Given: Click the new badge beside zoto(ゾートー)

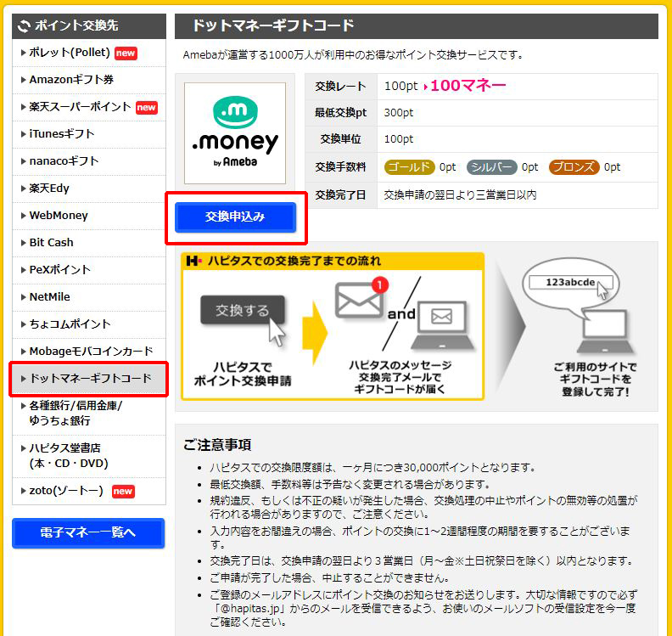Looking at the screenshot, I should point(123,491).
